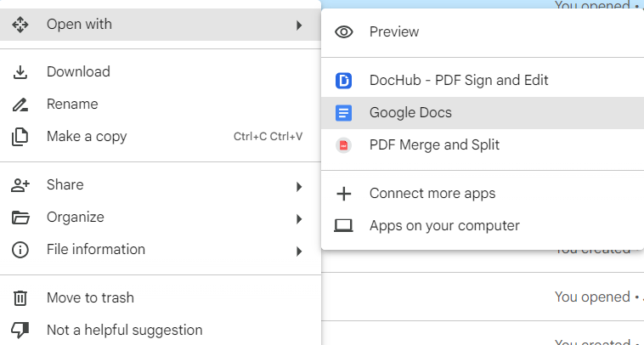The width and height of the screenshot is (644, 345).
Task: Click the thumbs-down icon for unhelpful suggestion
Action: [x=20, y=331]
